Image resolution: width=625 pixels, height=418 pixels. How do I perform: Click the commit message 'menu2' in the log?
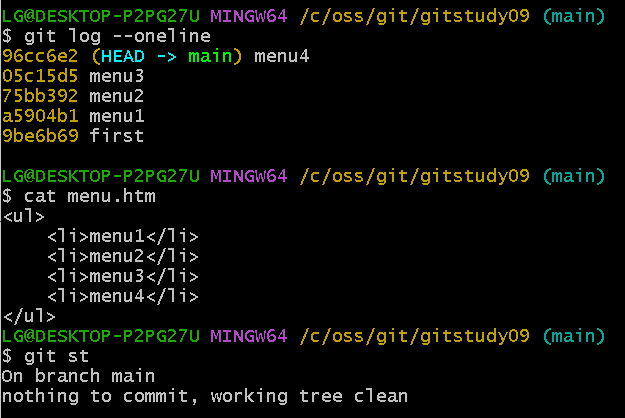(116, 96)
